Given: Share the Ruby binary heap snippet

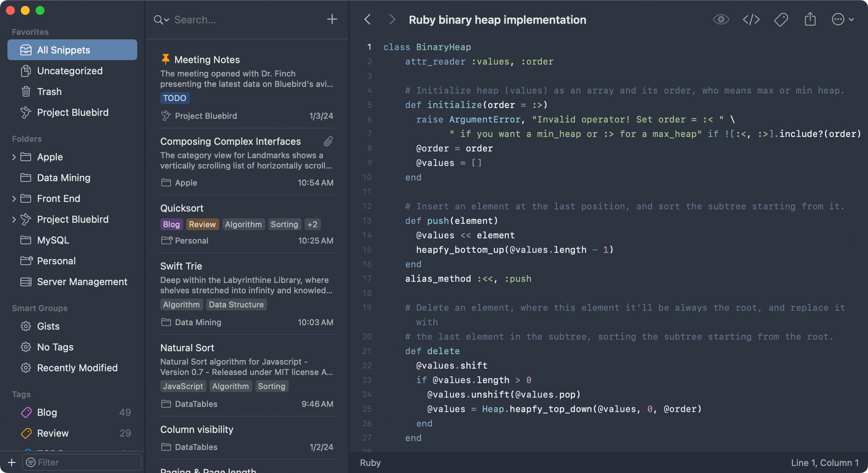Looking at the screenshot, I should pyautogui.click(x=810, y=19).
